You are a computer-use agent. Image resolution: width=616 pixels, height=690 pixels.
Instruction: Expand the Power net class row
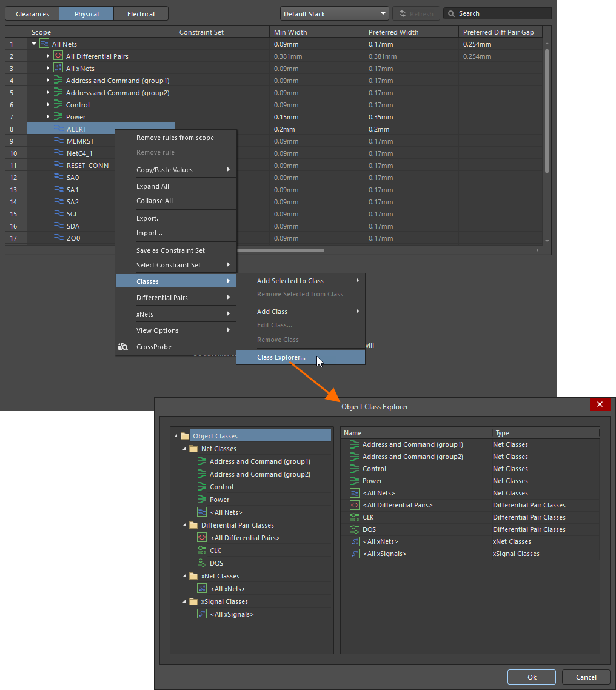click(47, 116)
